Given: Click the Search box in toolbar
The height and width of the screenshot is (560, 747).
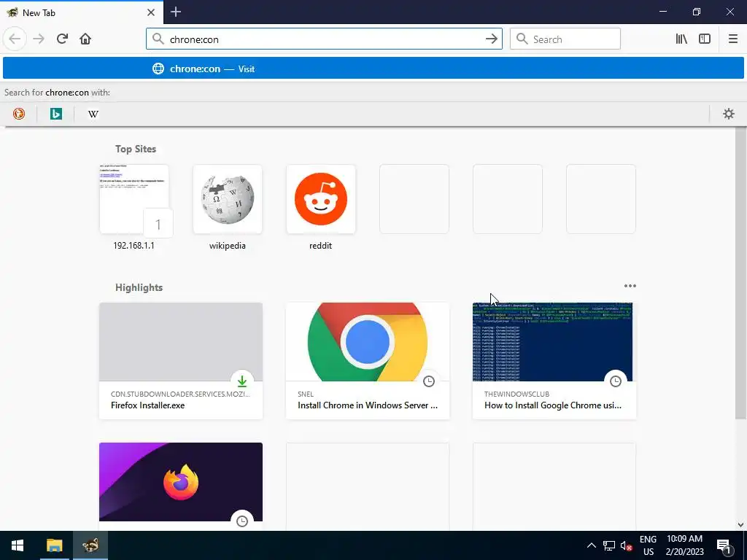Looking at the screenshot, I should tap(565, 39).
